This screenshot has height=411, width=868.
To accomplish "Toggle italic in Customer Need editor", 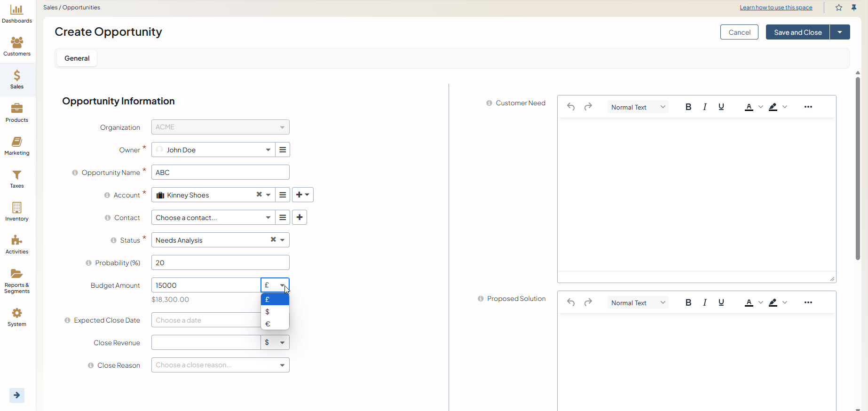I will [x=704, y=107].
